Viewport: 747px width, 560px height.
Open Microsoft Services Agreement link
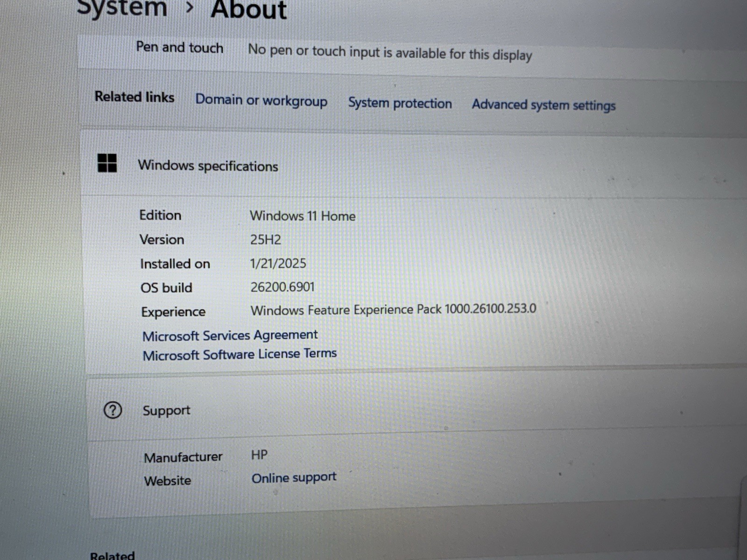(x=230, y=336)
